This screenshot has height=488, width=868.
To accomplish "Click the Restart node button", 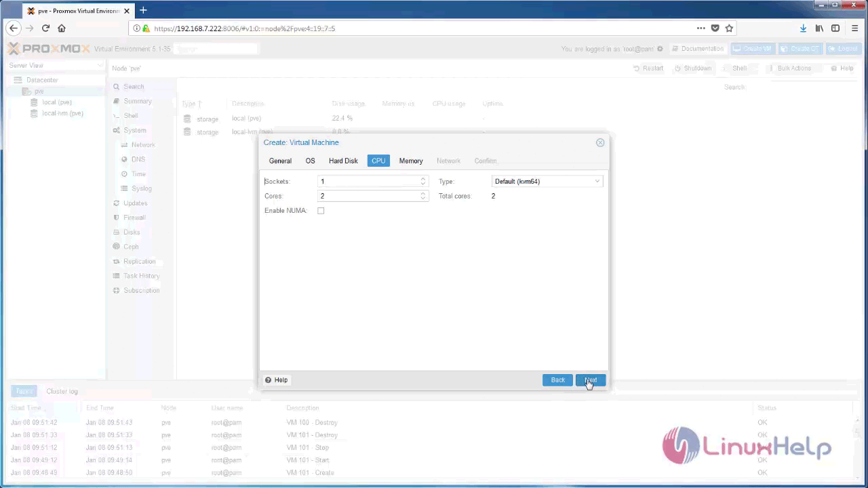I will point(648,68).
